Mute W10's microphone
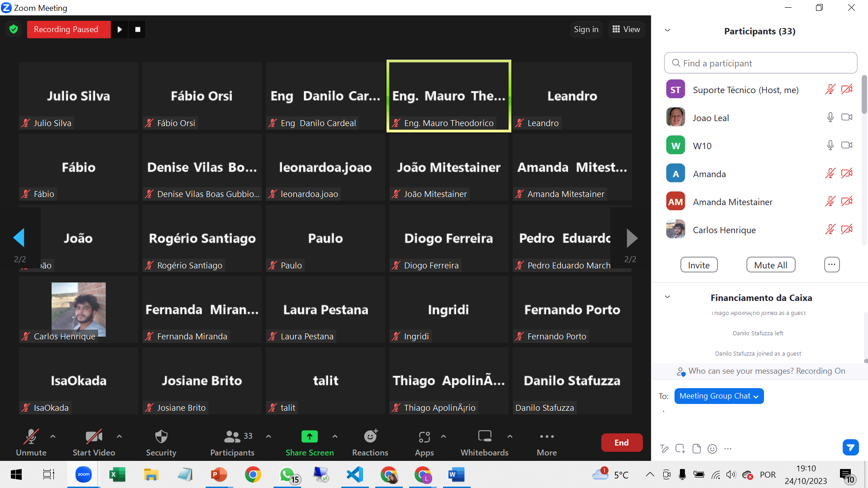The height and width of the screenshot is (488, 868). click(x=830, y=145)
